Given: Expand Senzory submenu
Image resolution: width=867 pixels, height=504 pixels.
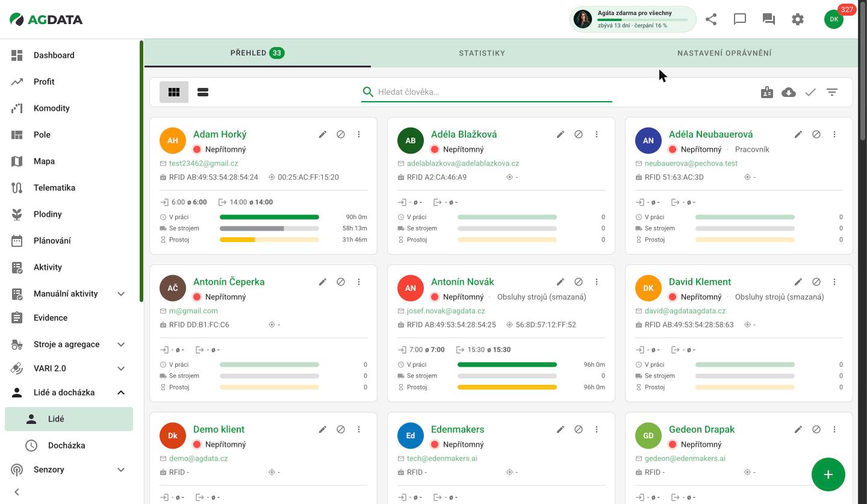Looking at the screenshot, I should 121,470.
